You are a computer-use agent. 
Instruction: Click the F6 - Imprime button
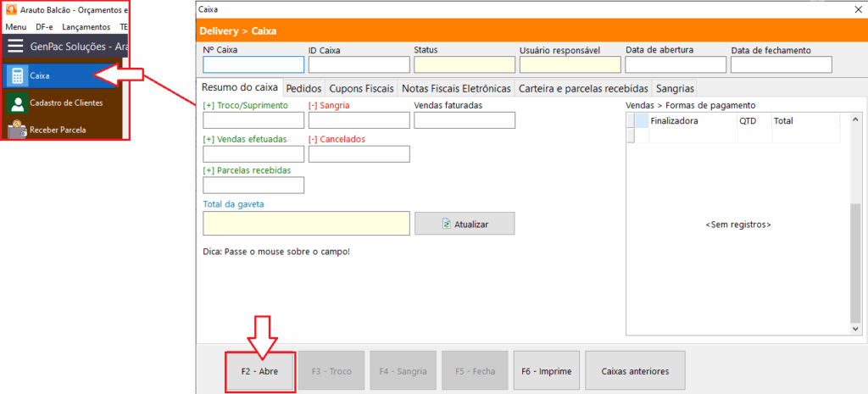coord(546,371)
